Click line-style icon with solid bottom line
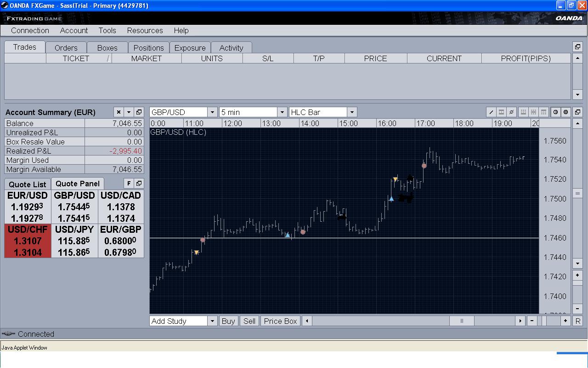Viewport: 588px width, 368px height. tap(523, 112)
